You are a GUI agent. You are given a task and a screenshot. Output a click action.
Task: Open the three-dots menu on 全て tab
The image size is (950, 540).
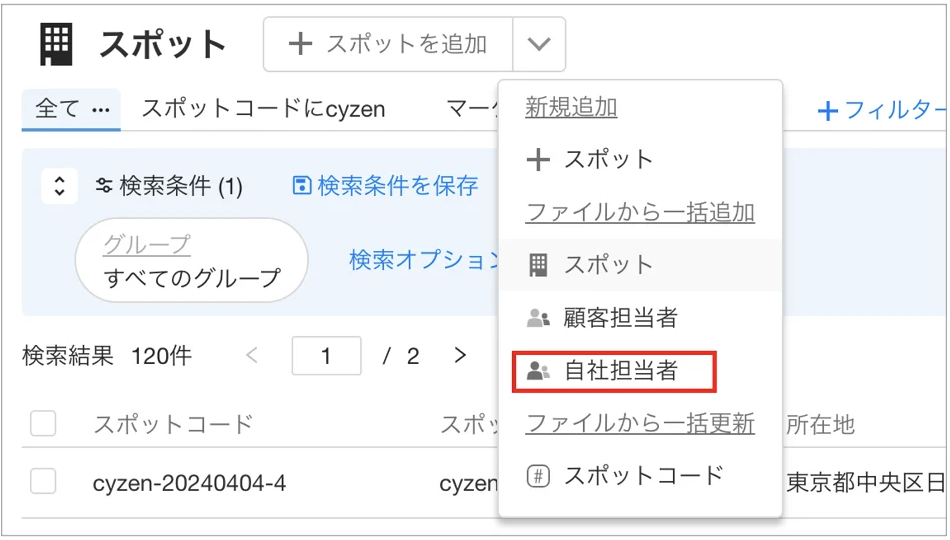tap(101, 110)
